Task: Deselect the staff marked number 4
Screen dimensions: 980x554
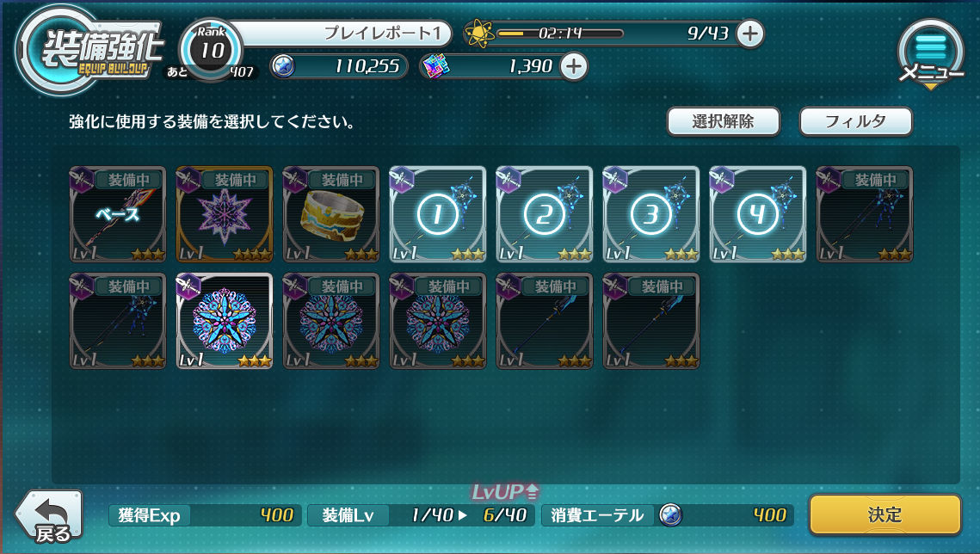Action: (x=758, y=214)
